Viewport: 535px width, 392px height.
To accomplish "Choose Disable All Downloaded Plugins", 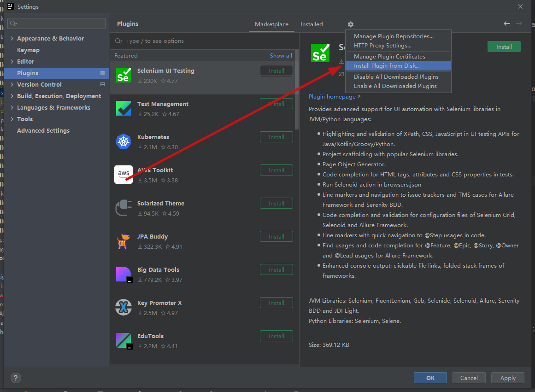I will tap(398, 77).
